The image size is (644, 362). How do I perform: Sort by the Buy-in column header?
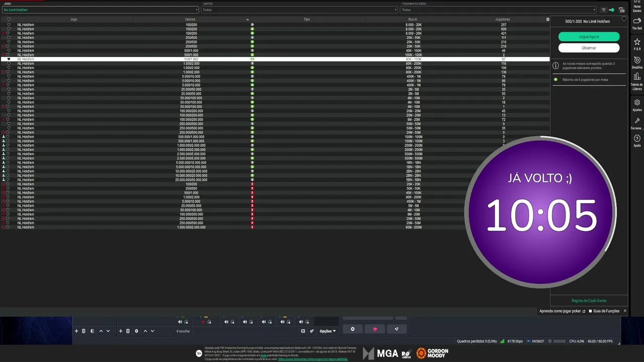pos(413,19)
